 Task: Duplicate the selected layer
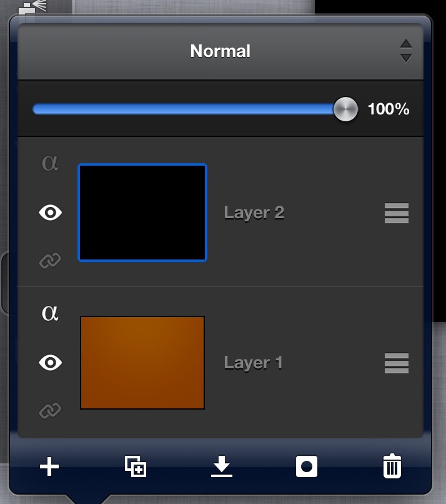click(136, 466)
